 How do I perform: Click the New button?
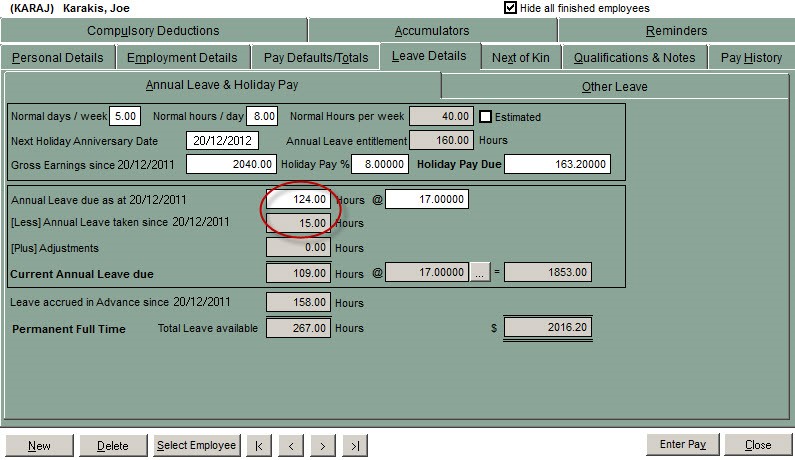coord(39,445)
